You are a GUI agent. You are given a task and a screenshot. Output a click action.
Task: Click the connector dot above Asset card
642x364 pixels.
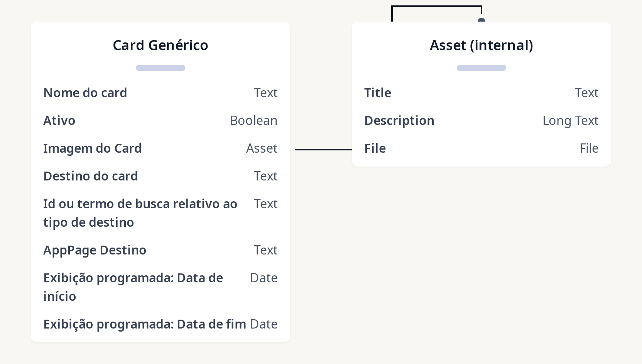coord(481,20)
